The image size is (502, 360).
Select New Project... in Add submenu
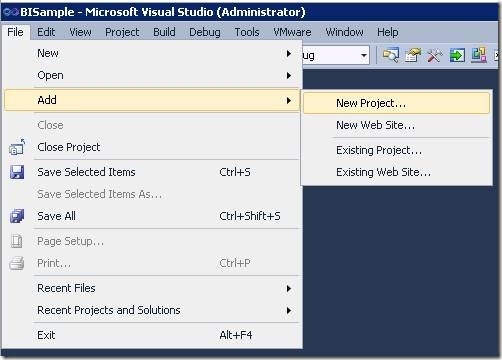pyautogui.click(x=396, y=103)
